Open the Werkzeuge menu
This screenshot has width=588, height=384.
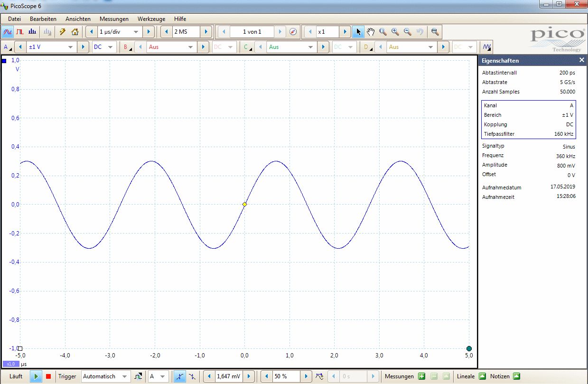click(151, 19)
